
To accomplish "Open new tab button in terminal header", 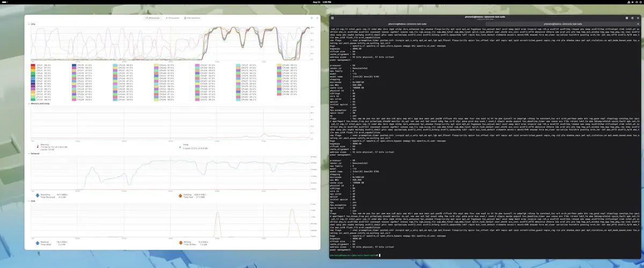I will pyautogui.click(x=333, y=18).
